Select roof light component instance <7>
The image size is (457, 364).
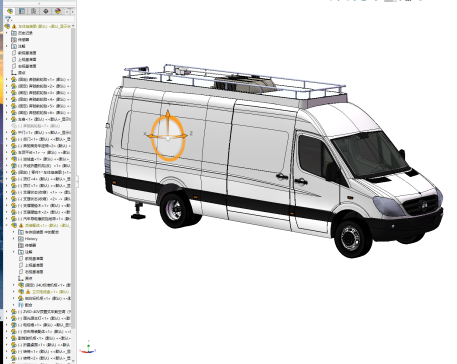tap(41, 186)
